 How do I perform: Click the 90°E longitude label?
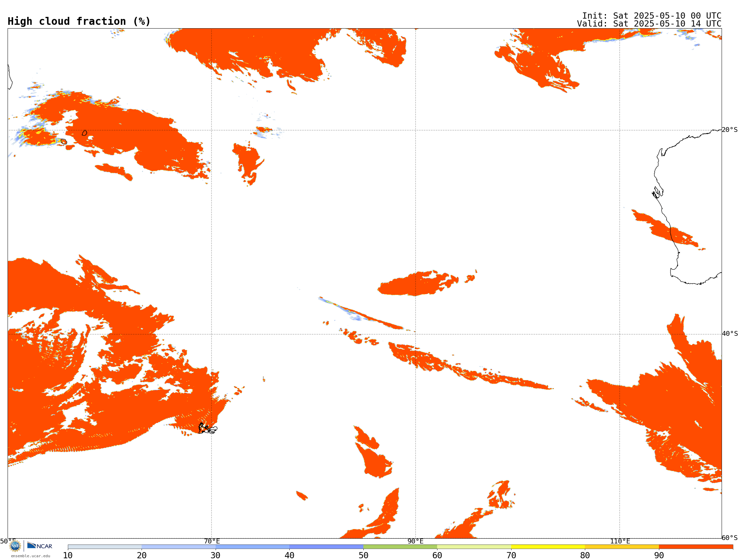(x=415, y=541)
